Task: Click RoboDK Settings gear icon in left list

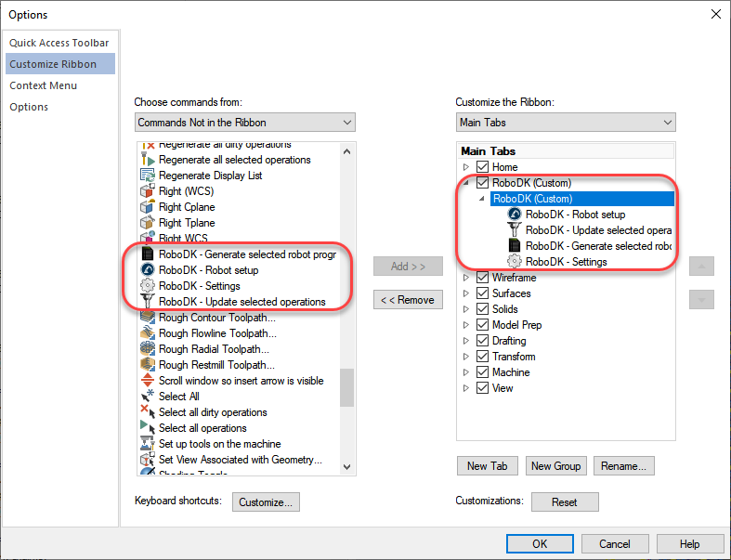Action: 147,286
